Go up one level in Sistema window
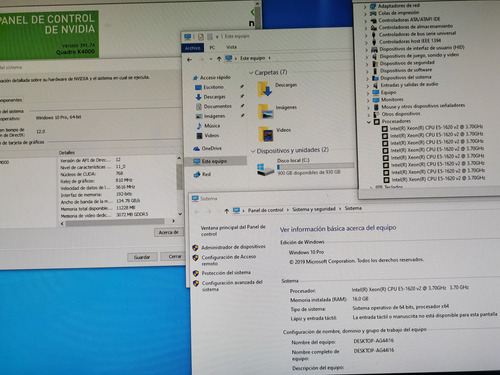Image resolution: width=500 pixels, height=375 pixels. coord(226,211)
